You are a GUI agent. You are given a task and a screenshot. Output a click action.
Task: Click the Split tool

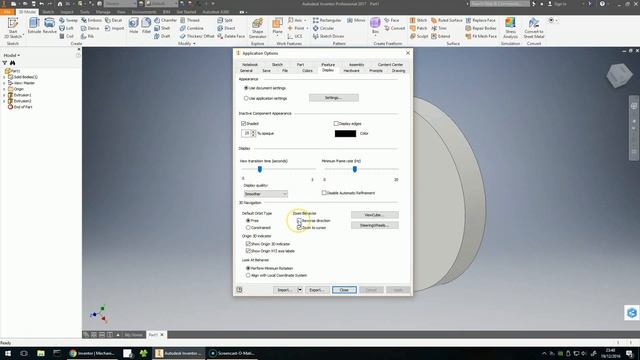click(225, 20)
